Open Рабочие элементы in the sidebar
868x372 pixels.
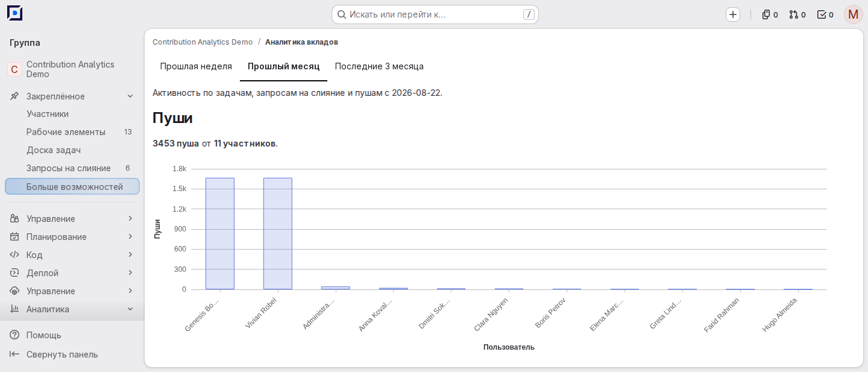pos(72,132)
